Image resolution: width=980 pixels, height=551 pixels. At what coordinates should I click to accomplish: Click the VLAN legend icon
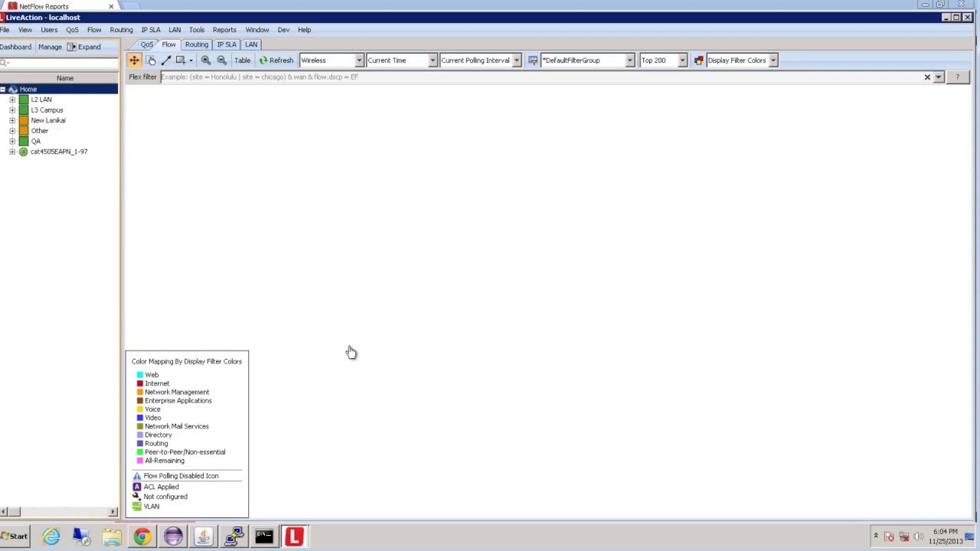point(137,507)
